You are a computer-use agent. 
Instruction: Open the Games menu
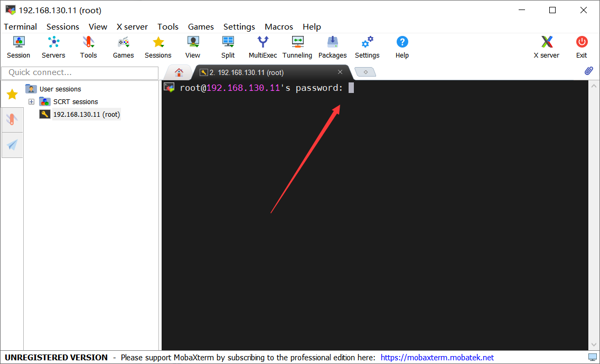pos(201,27)
